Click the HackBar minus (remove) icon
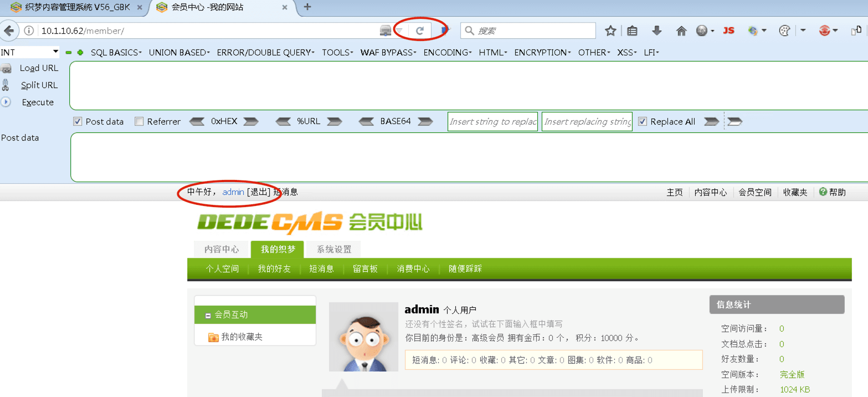 [69, 53]
